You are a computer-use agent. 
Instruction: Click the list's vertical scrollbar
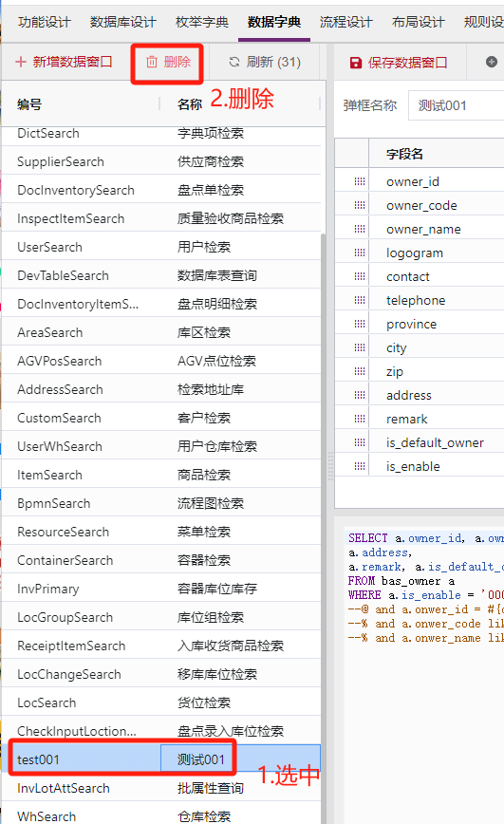(x=323, y=526)
